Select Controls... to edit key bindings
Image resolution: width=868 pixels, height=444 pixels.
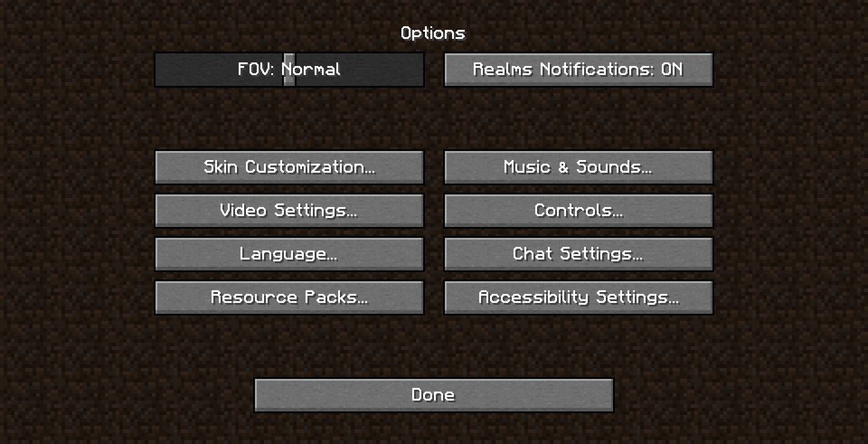pos(579,211)
